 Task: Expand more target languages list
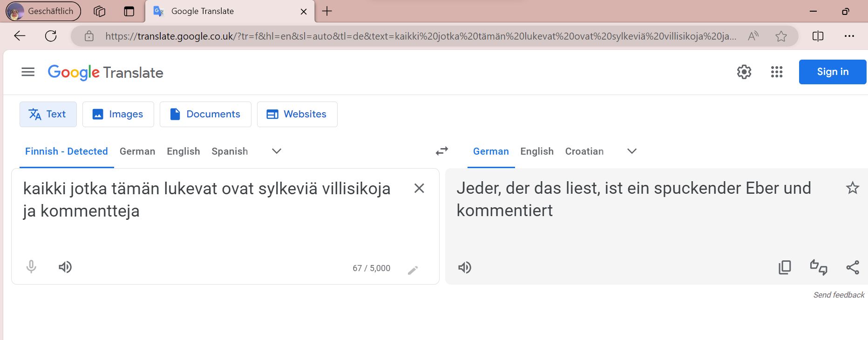pyautogui.click(x=632, y=151)
